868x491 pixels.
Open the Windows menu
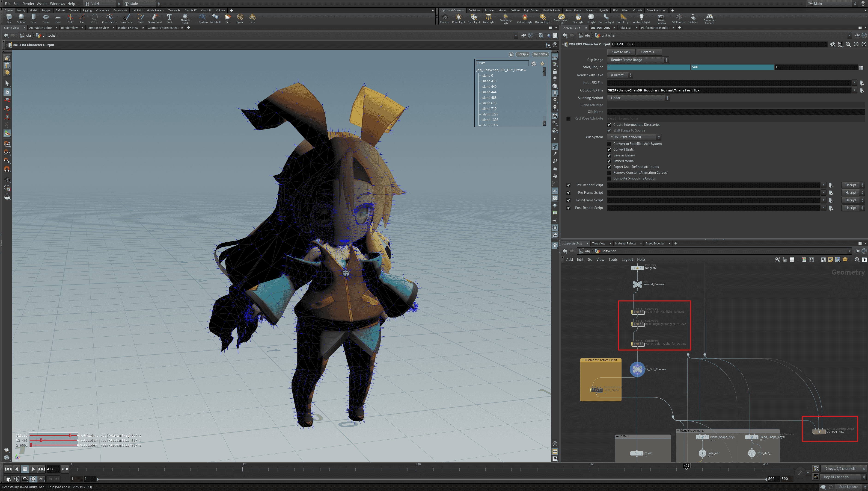(57, 4)
